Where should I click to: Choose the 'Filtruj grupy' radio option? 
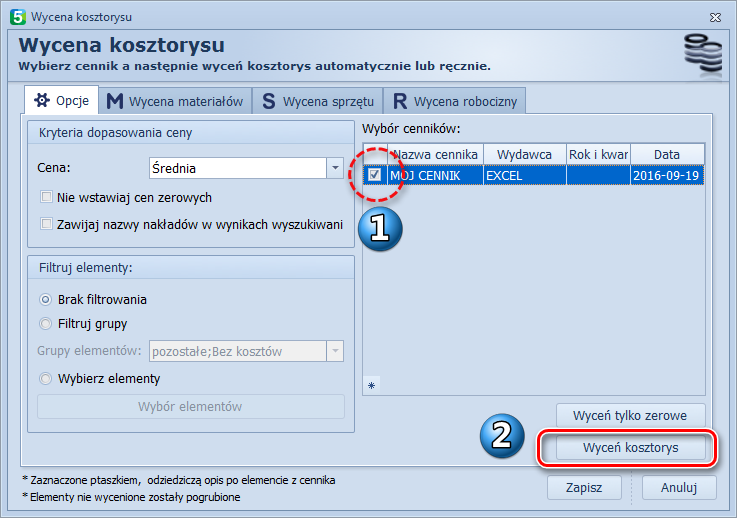click(x=46, y=323)
